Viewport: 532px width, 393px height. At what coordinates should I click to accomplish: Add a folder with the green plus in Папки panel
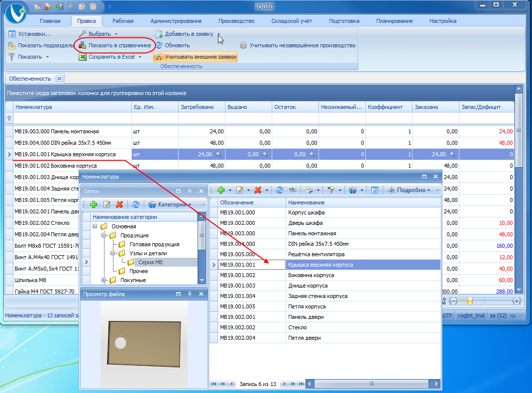pyautogui.click(x=94, y=204)
